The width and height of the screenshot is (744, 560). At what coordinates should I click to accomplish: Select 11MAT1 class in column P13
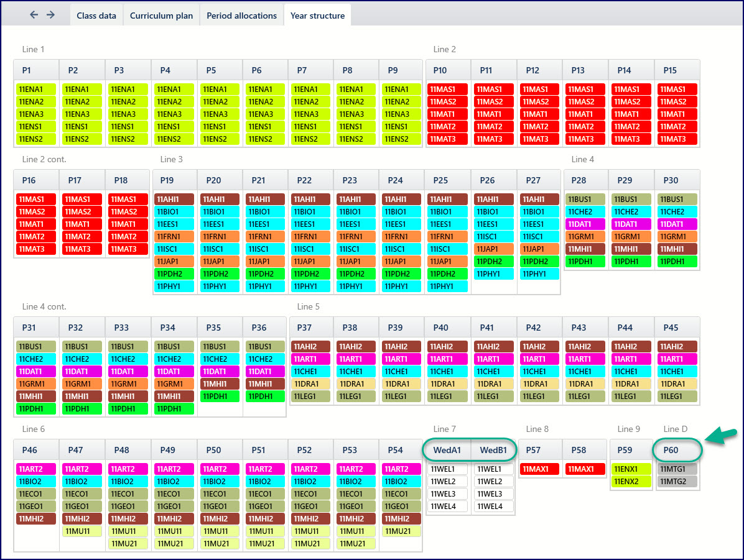585,114
